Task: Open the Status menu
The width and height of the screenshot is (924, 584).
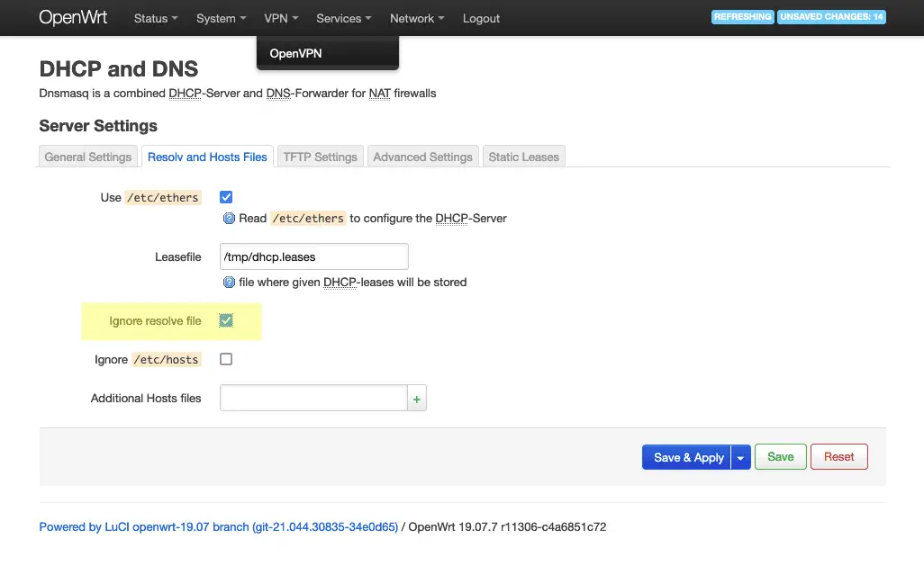Action: click(x=156, y=18)
